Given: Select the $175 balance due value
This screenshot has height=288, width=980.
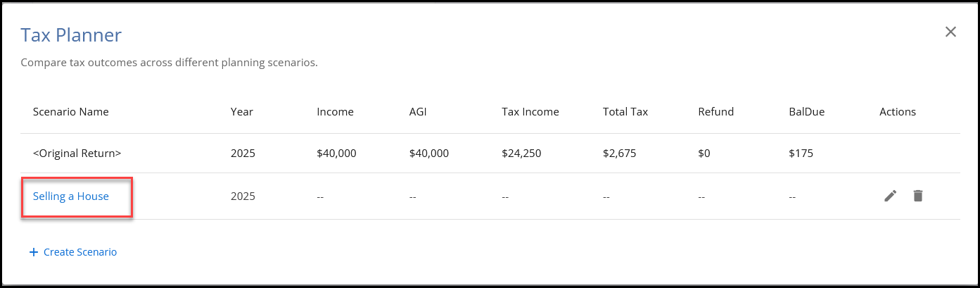Looking at the screenshot, I should (801, 153).
